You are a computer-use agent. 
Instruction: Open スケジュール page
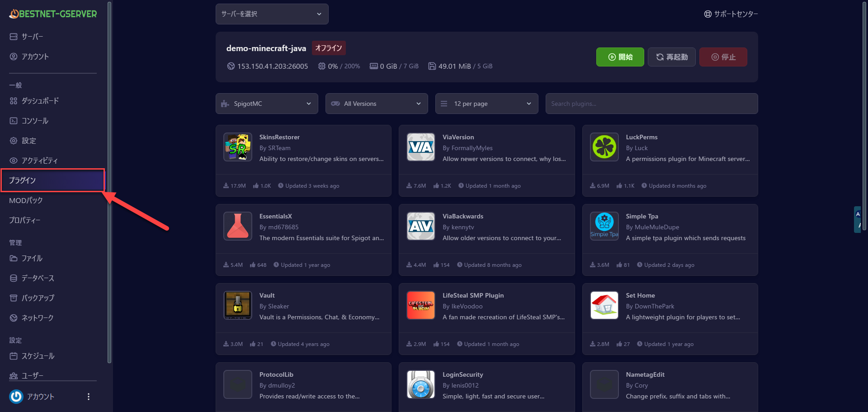click(32, 356)
